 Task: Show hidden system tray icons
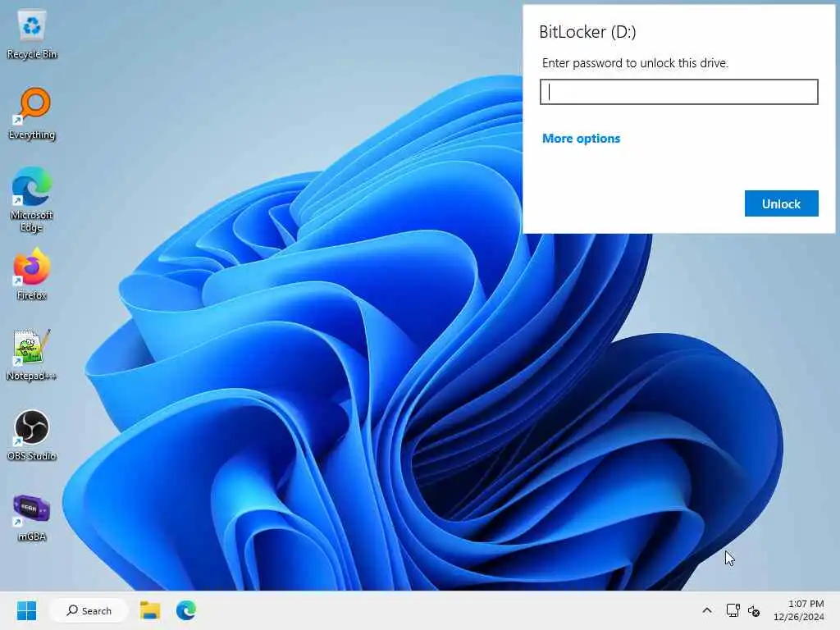(707, 610)
